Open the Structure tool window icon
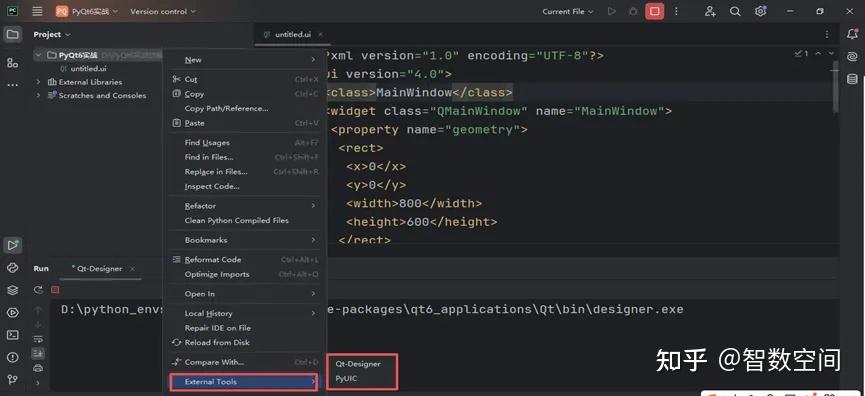Screen dimensions: 865x396 click(12, 63)
